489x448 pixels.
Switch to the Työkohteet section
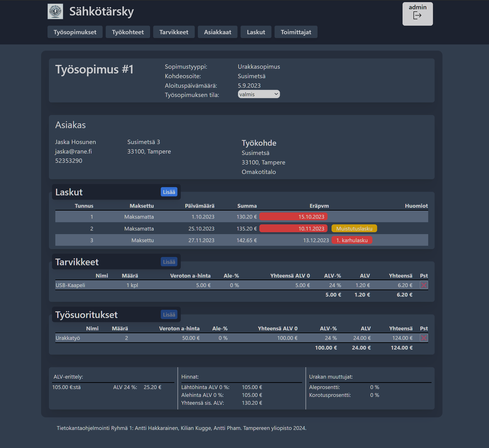click(x=128, y=32)
